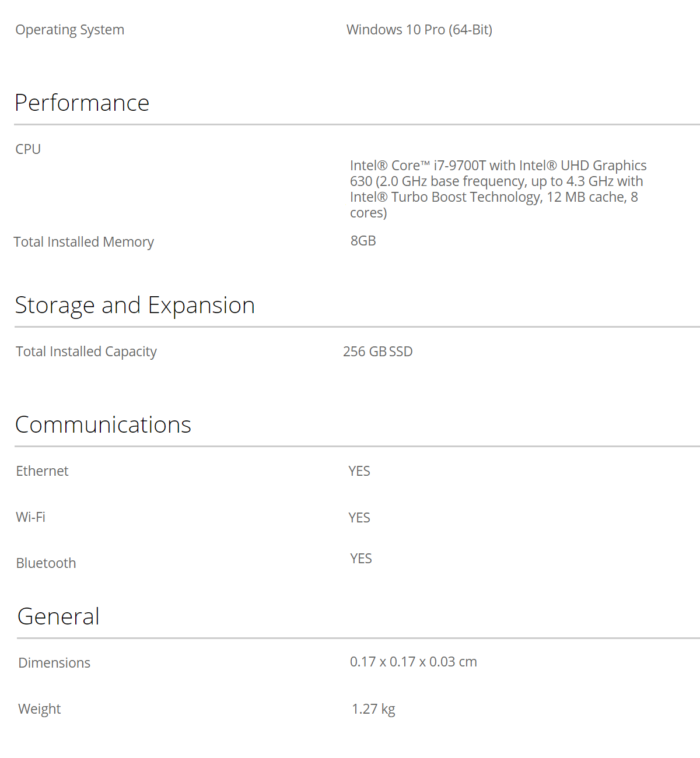Click the Communications section heading

tap(103, 424)
